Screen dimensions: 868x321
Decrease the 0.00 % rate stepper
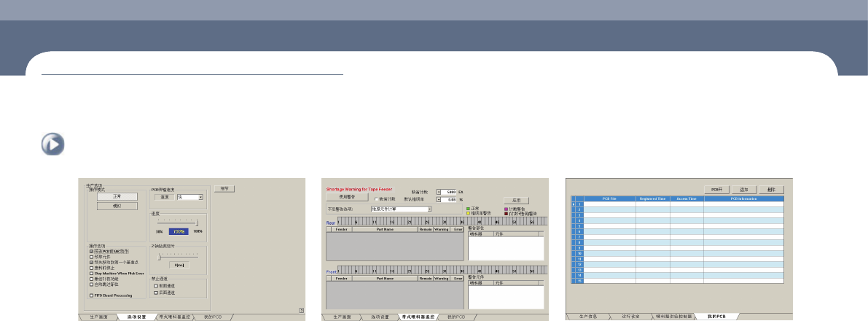[439, 198]
